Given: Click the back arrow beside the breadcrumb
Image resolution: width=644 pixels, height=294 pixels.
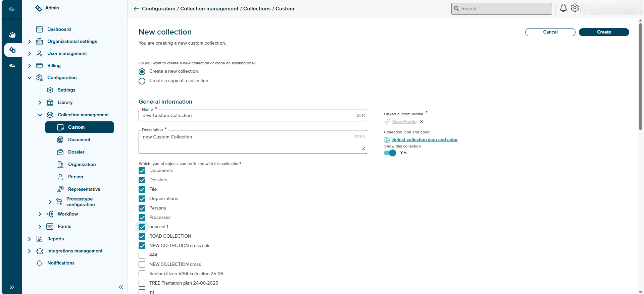Looking at the screenshot, I should pos(136,9).
